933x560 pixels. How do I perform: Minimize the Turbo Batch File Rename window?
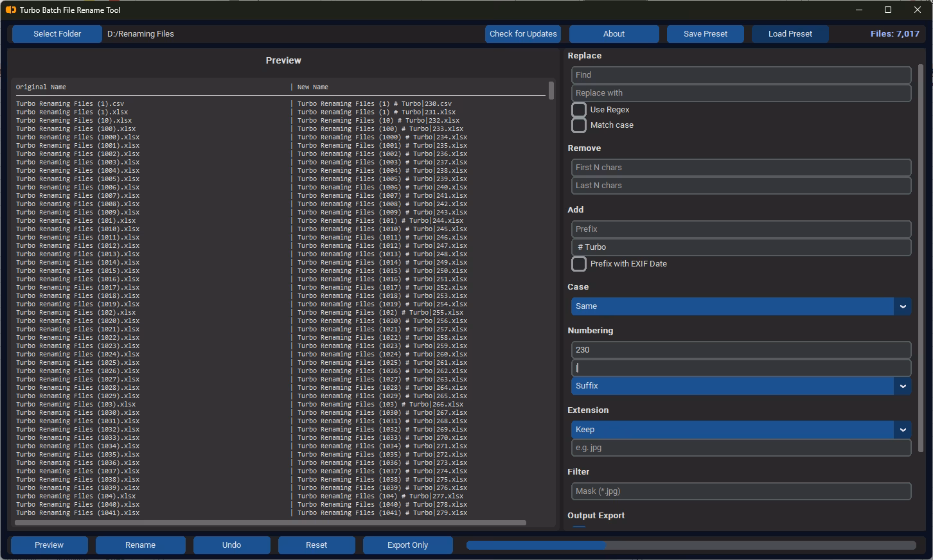(x=860, y=10)
